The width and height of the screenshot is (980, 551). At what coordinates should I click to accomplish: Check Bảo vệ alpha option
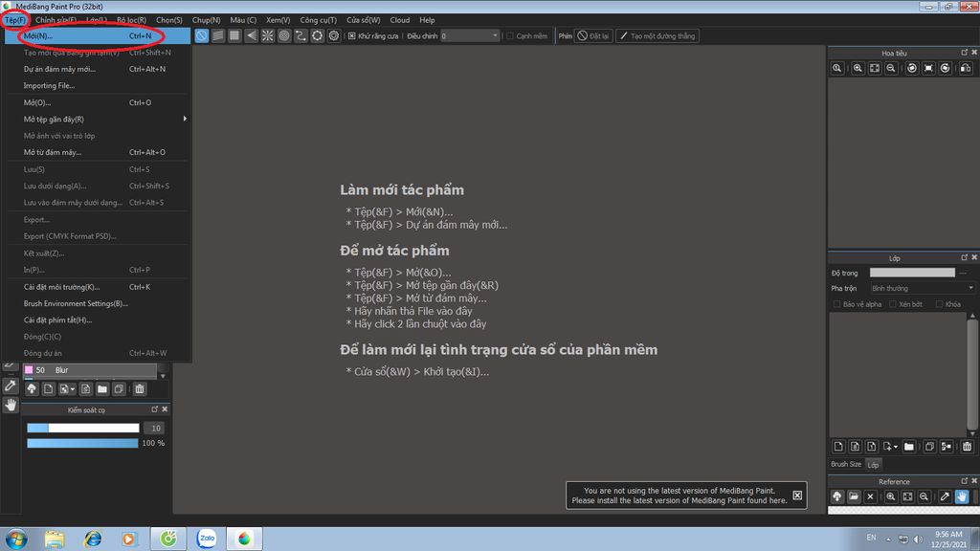[x=836, y=304]
